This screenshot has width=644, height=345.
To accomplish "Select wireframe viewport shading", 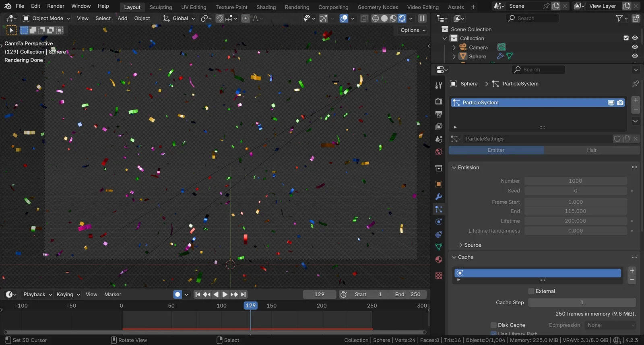I will (375, 18).
